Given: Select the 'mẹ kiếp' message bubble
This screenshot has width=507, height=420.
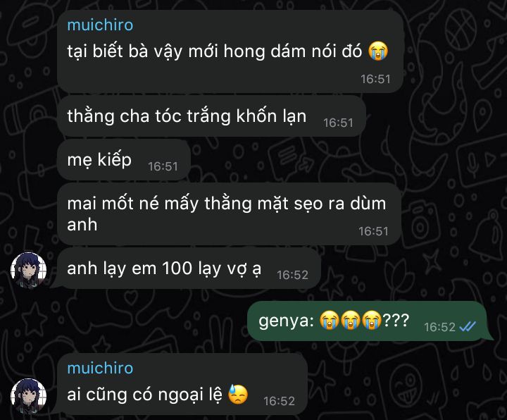Looking at the screenshot, I should pyautogui.click(x=124, y=159).
